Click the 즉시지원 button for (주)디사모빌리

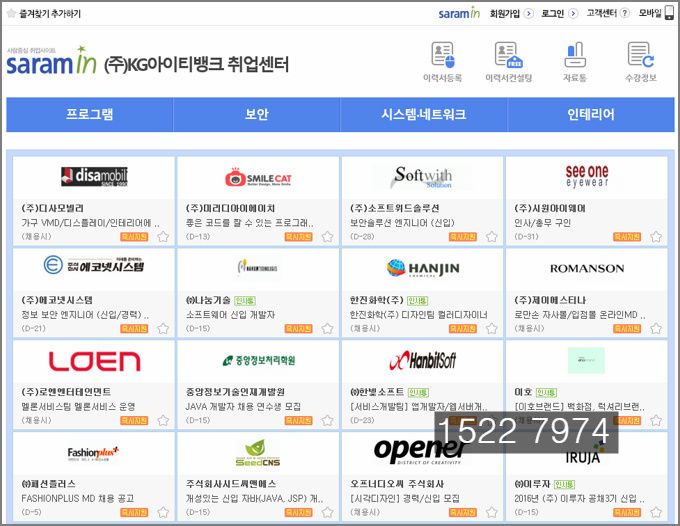(134, 237)
